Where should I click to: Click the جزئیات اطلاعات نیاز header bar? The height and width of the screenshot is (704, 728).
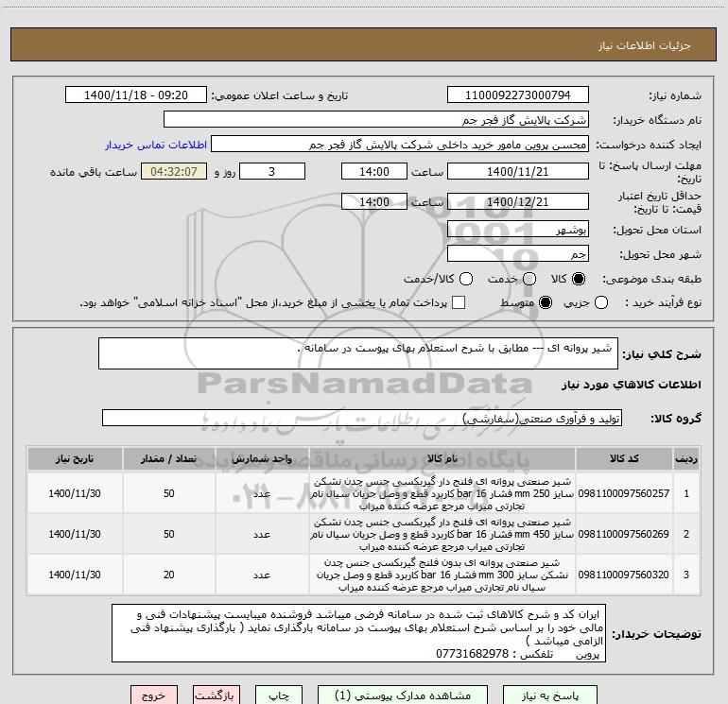point(363,44)
